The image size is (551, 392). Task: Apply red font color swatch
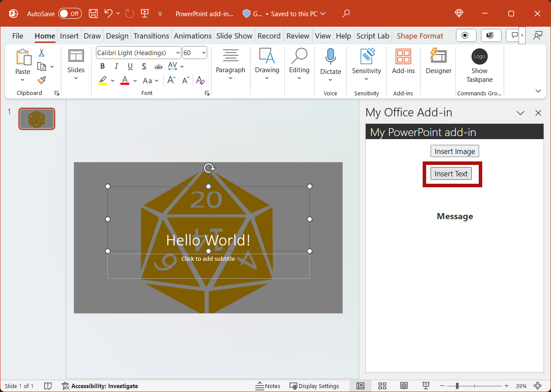pyautogui.click(x=125, y=80)
